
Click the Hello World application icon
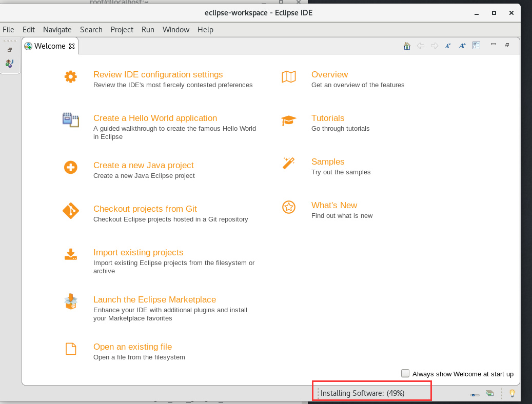coord(71,120)
